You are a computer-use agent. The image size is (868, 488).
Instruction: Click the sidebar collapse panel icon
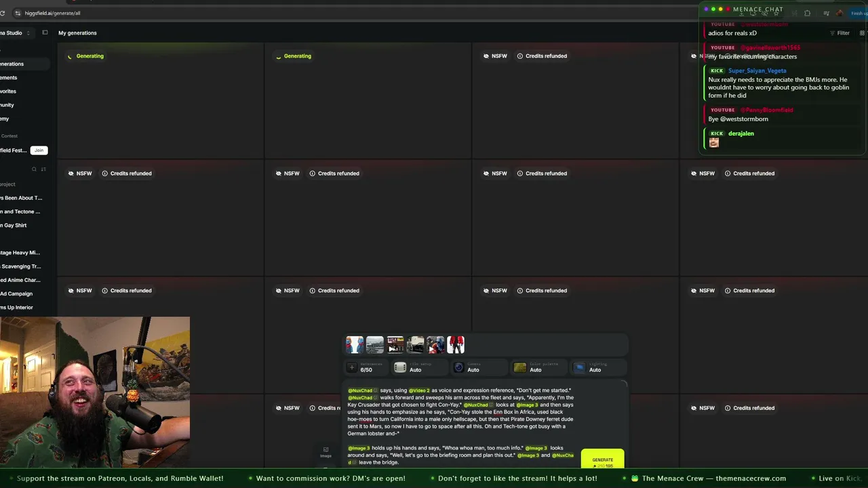coord(45,33)
